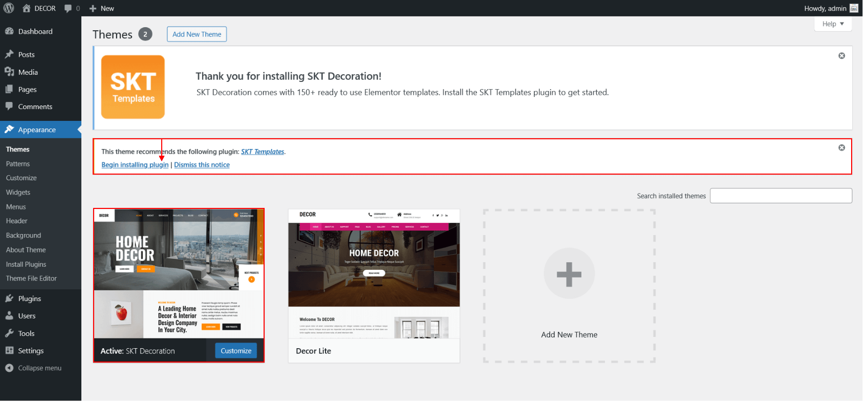Click the blue Customize button
This screenshot has height=403, width=868.
[x=236, y=351]
